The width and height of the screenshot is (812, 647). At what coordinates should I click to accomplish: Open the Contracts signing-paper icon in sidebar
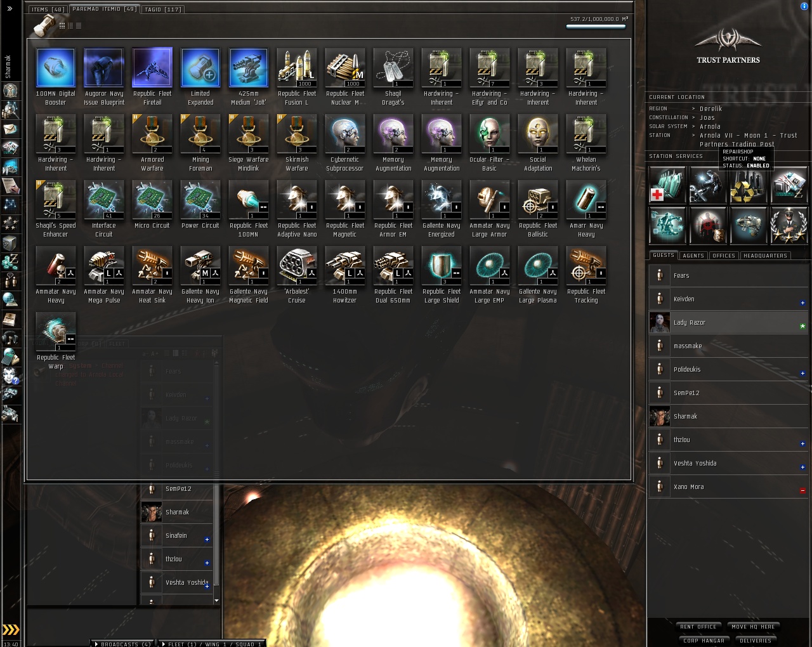pos(10,186)
